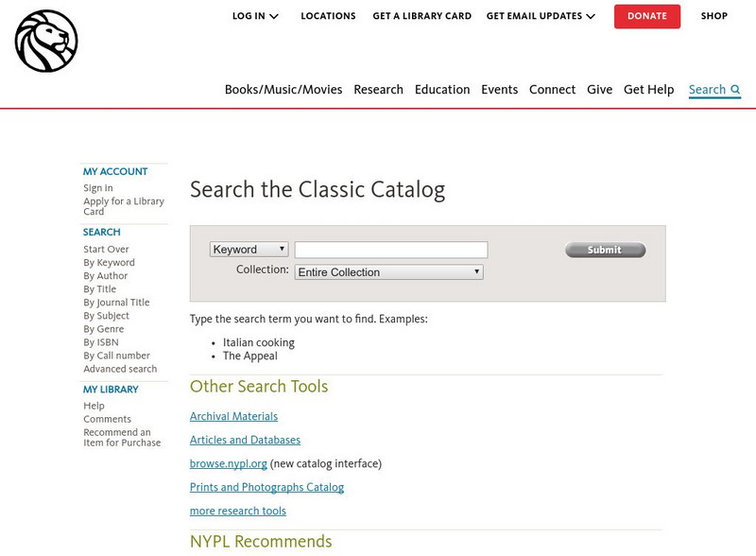
Task: Open Apply for a Library Card link
Action: pos(124,206)
